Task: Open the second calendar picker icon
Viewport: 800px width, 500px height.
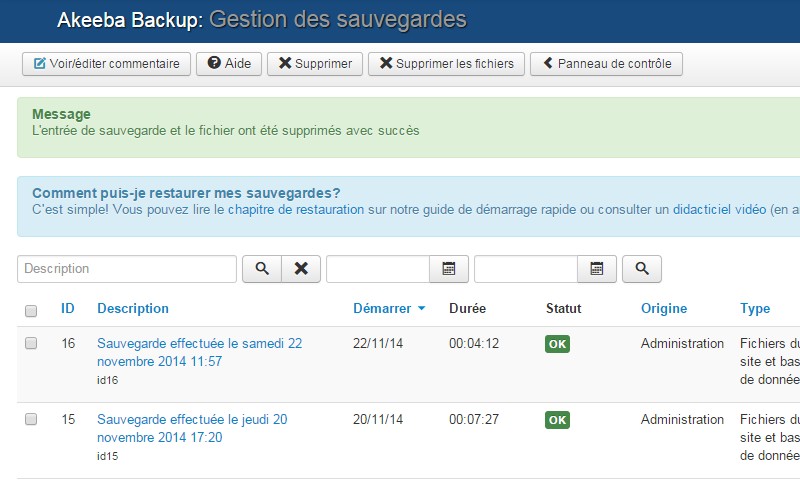Action: coord(596,269)
